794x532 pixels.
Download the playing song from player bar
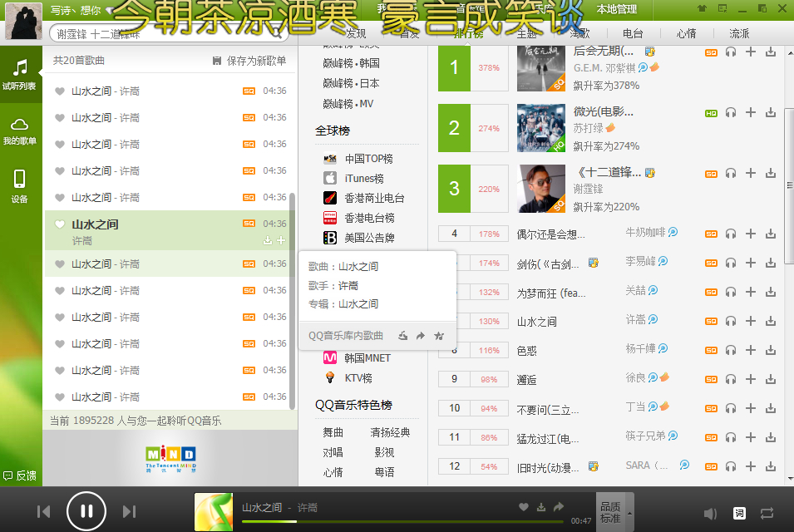coord(540,507)
